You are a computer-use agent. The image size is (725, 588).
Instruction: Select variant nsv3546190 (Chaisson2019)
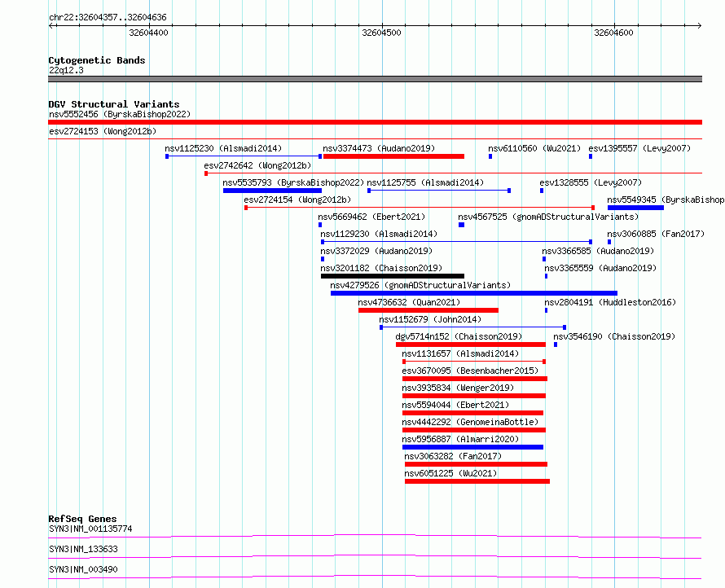(556, 344)
